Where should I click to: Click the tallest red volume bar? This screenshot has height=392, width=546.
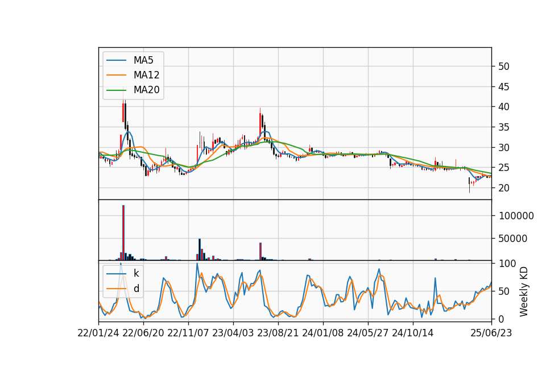point(123,233)
